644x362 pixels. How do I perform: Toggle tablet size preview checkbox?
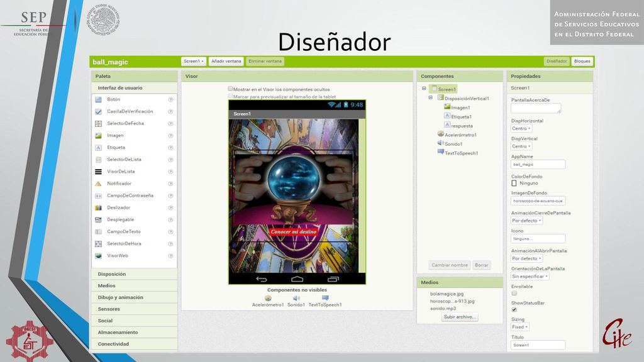pos(230,96)
